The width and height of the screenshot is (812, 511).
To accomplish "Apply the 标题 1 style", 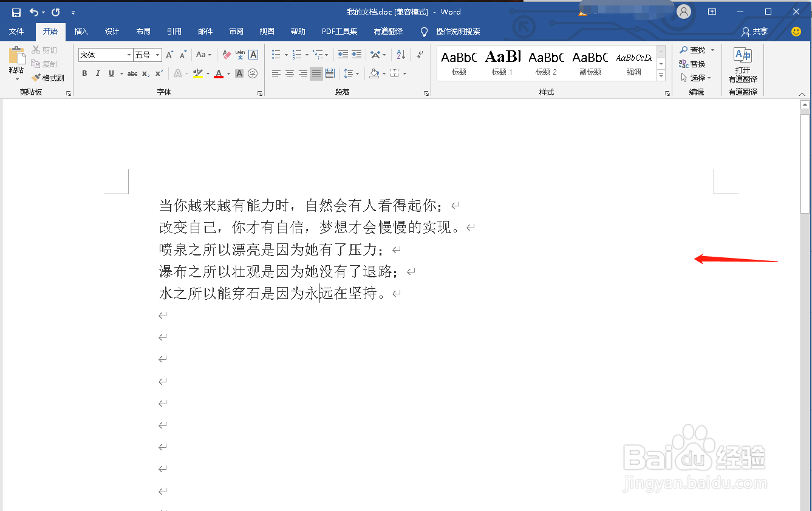I will tap(502, 63).
